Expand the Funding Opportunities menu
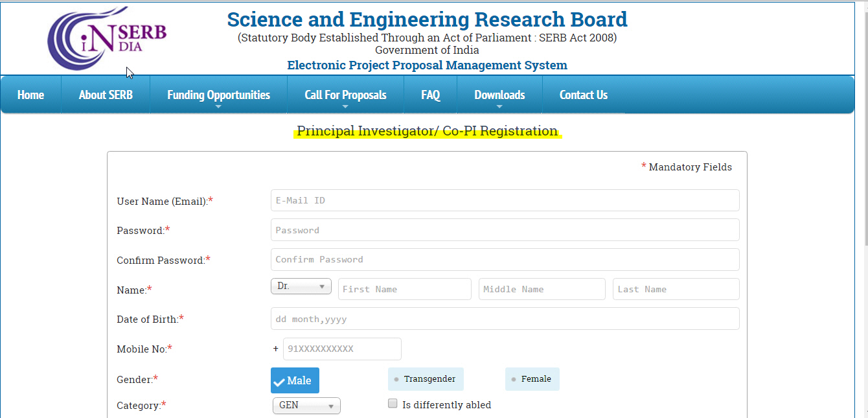Screen dimensions: 868x418 pos(218,94)
